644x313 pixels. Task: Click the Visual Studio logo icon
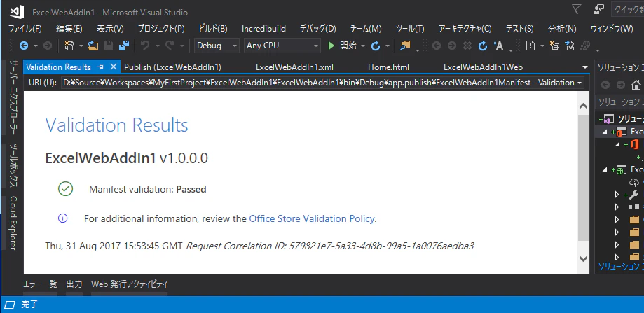pyautogui.click(x=17, y=13)
